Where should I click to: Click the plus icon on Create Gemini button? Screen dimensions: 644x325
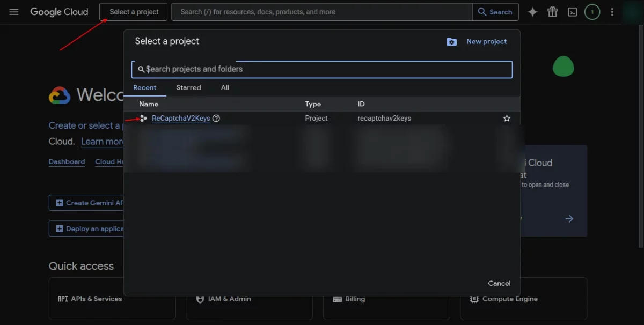60,203
